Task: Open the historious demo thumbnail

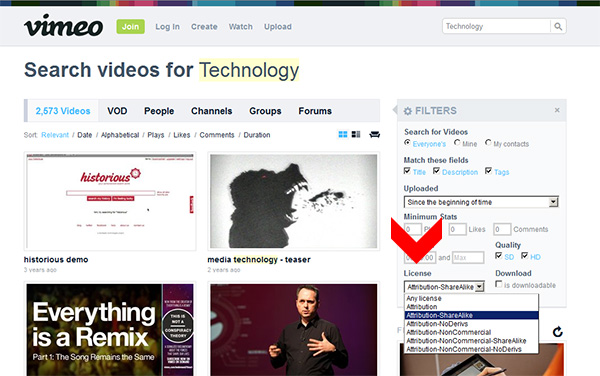Action: (x=110, y=201)
